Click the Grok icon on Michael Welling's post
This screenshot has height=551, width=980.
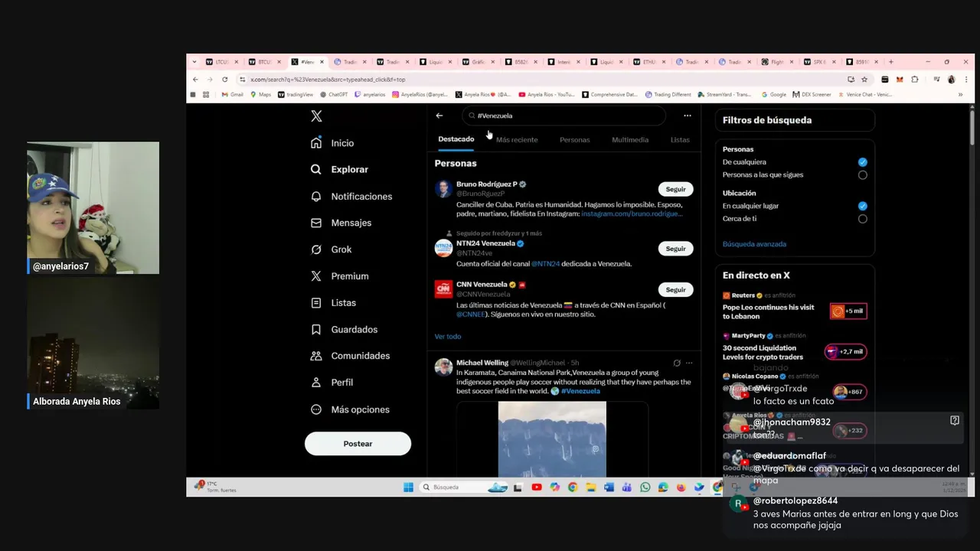pyautogui.click(x=677, y=363)
